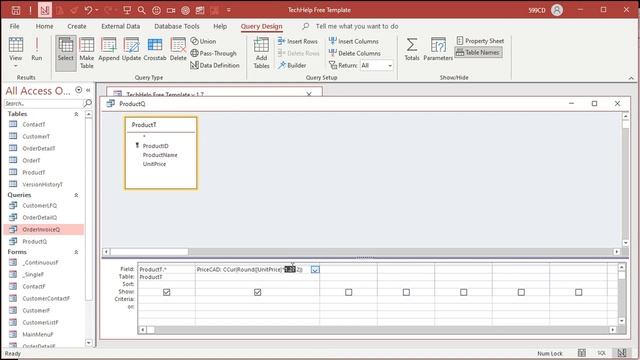Image resolution: width=640 pixels, height=360 pixels.
Task: Uncheck Show box for ProductT.* column
Action: [x=167, y=292]
